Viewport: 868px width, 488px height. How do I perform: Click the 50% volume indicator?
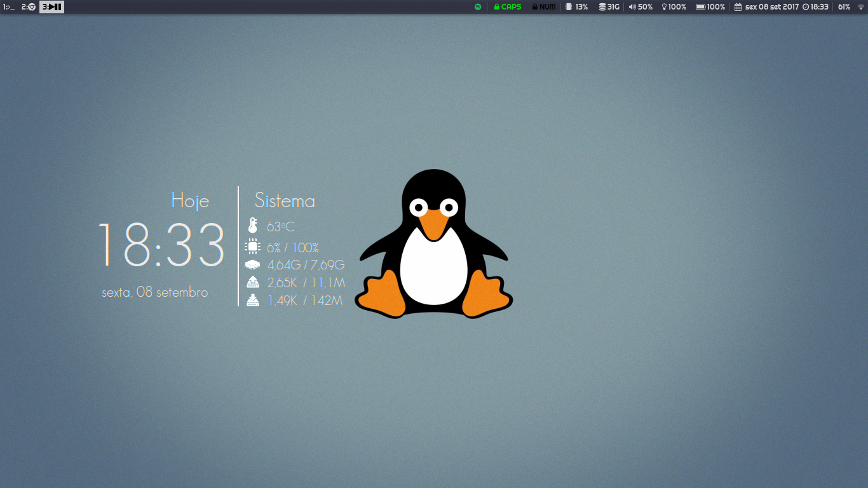(x=641, y=7)
